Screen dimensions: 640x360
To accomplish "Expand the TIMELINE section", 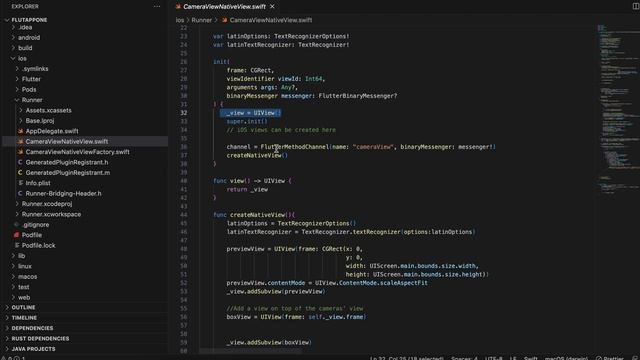I will click(x=24, y=318).
